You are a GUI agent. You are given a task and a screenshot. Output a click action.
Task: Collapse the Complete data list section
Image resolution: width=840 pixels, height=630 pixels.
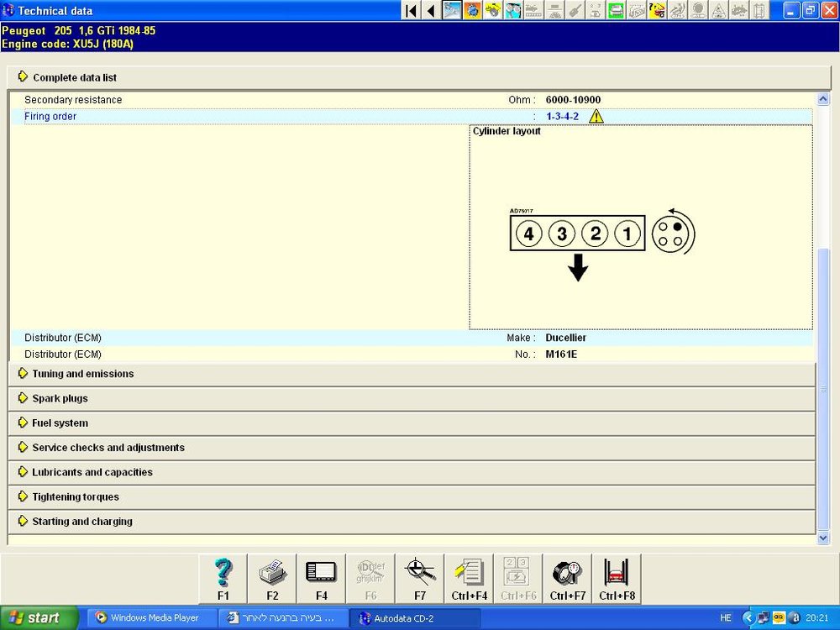419,77
